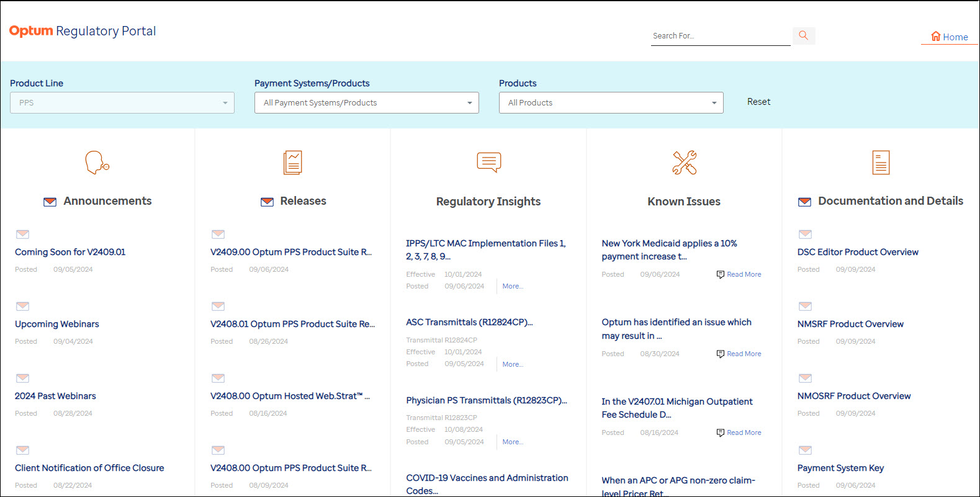Click envelope icon above Coming Soon for V2409.01
980x497 pixels.
point(23,234)
